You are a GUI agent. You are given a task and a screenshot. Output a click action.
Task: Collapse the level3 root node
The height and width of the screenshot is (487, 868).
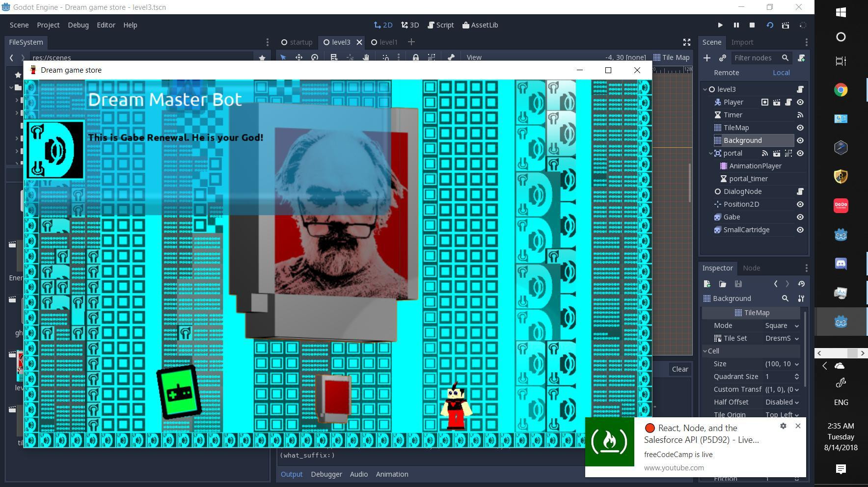pyautogui.click(x=705, y=89)
